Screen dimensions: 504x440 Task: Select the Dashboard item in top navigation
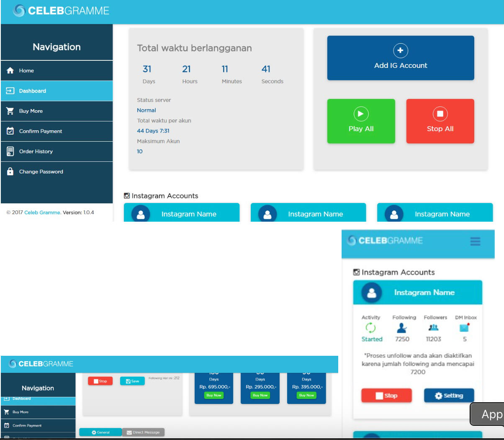coord(32,91)
